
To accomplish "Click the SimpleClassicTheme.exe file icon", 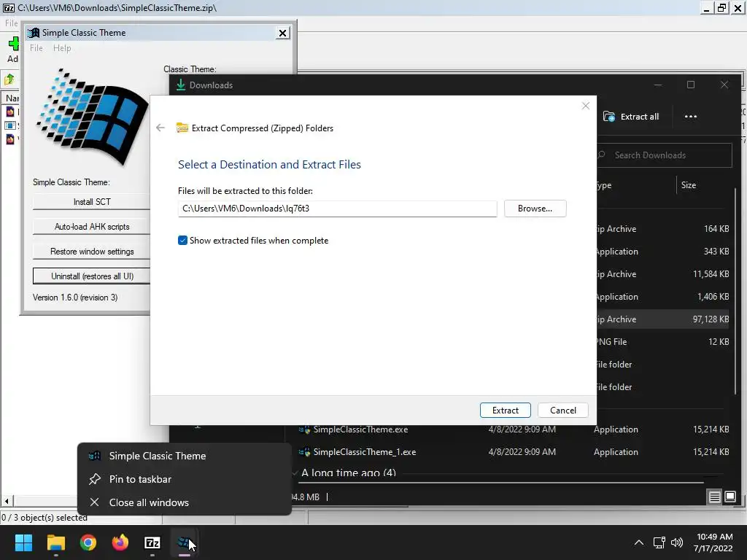I will (x=304, y=429).
